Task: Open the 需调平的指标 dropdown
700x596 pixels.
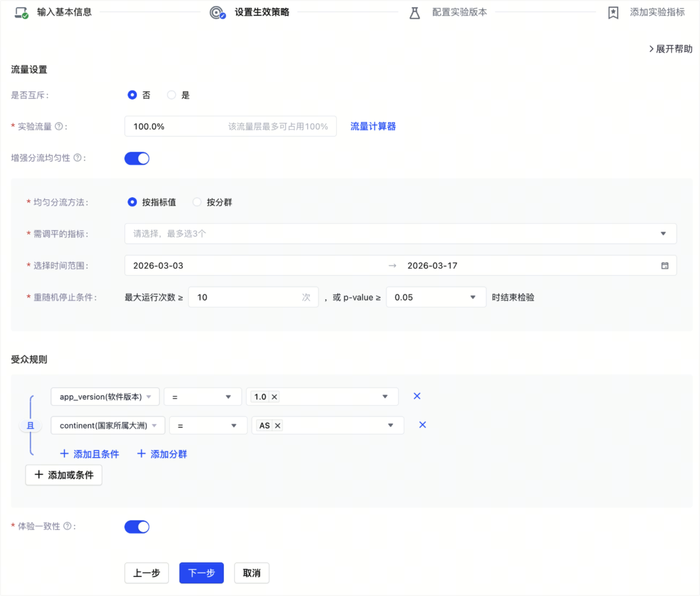Action: 400,233
